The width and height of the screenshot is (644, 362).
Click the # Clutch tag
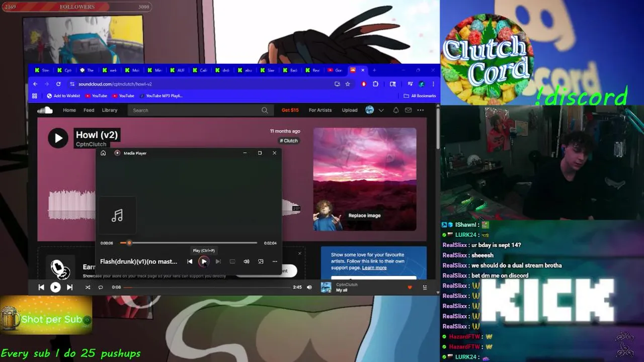click(x=289, y=141)
